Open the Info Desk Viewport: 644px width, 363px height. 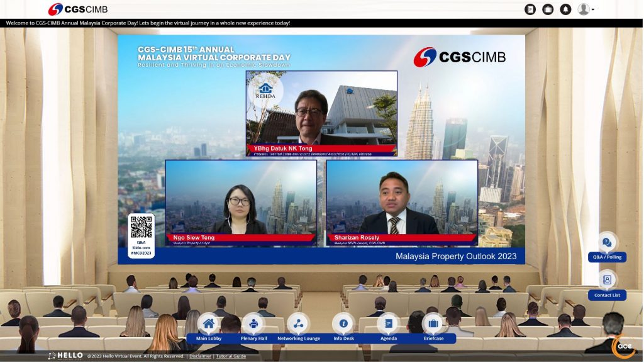[x=343, y=327]
